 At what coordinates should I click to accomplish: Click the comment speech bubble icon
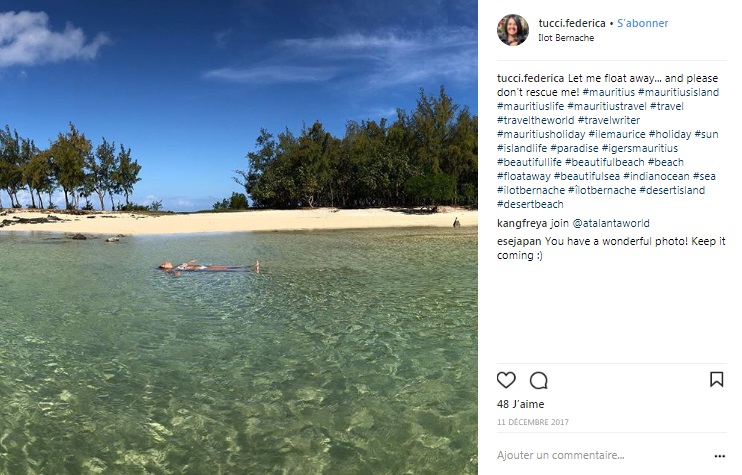(x=539, y=380)
